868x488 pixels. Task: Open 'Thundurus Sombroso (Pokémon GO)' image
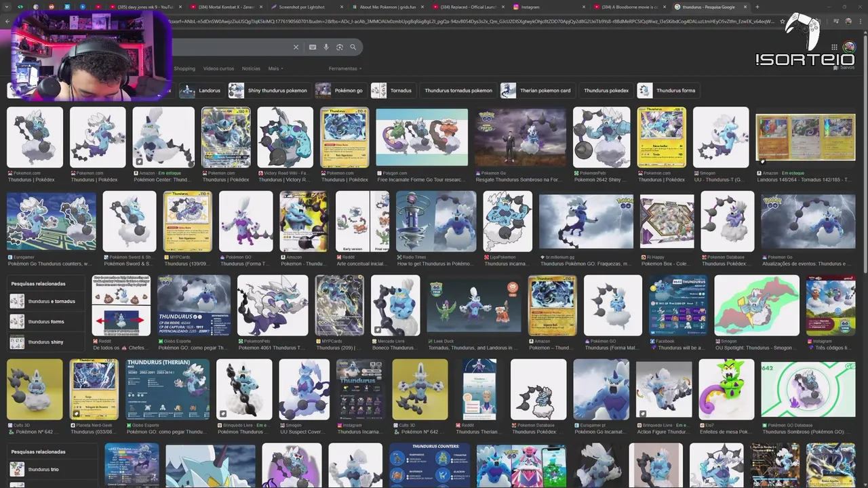tap(808, 389)
